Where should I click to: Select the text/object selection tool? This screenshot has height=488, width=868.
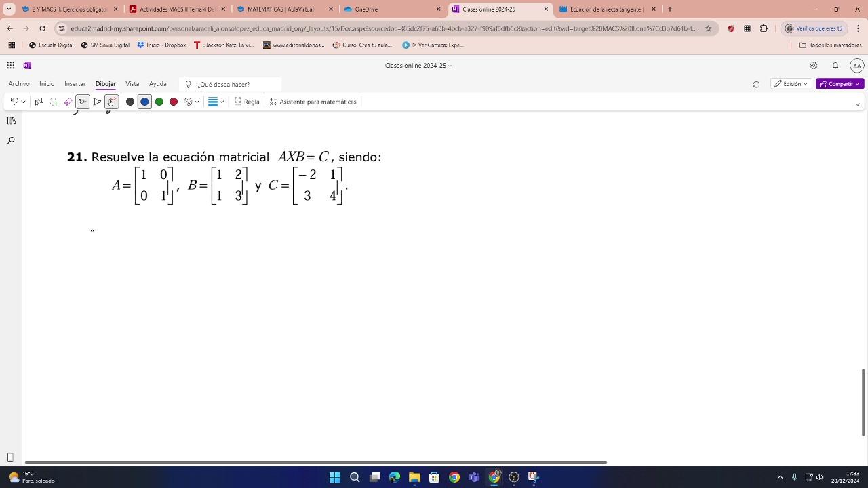tap(39, 102)
